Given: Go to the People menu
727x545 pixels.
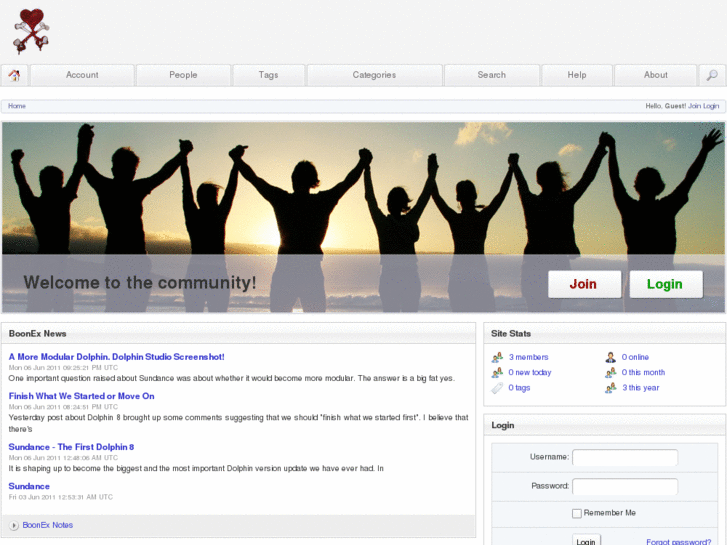Looking at the screenshot, I should [x=183, y=75].
